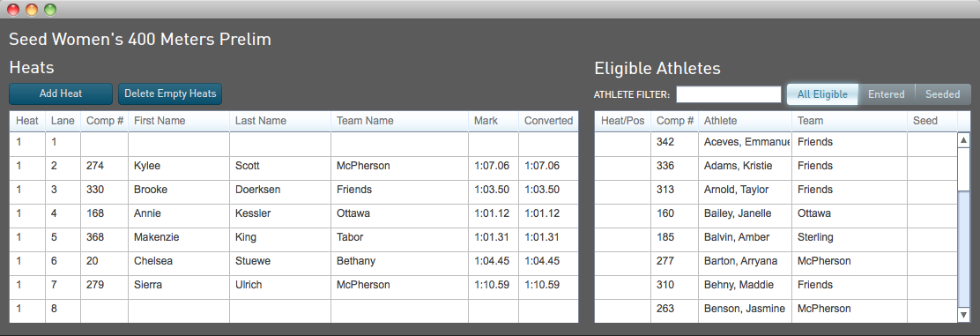The height and width of the screenshot is (336, 980).
Task: Click Delete Empty Heats button
Action: 170,93
